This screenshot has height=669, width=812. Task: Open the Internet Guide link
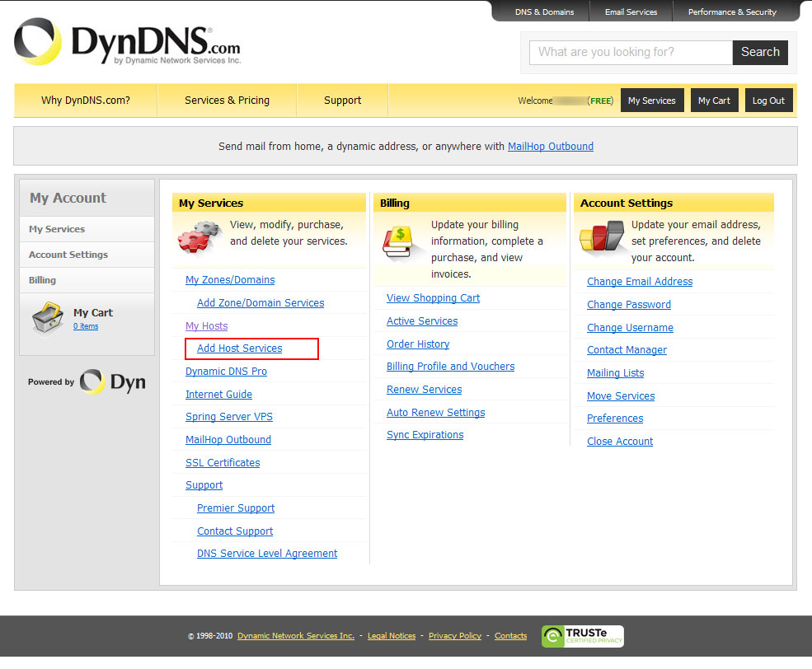pos(218,395)
